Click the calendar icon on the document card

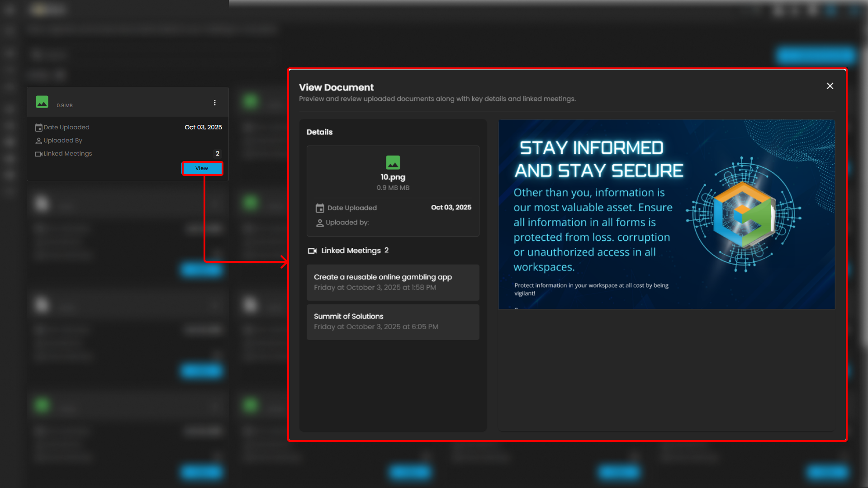(x=38, y=128)
